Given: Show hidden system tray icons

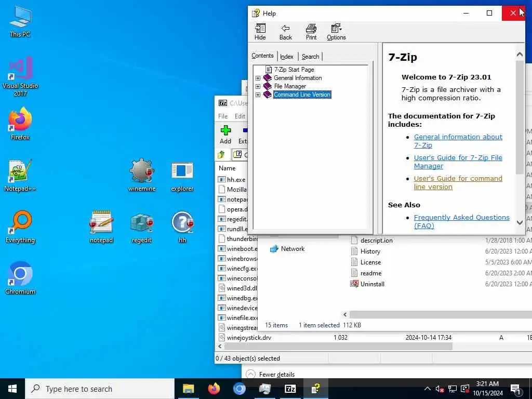Looking at the screenshot, I should 428,389.
